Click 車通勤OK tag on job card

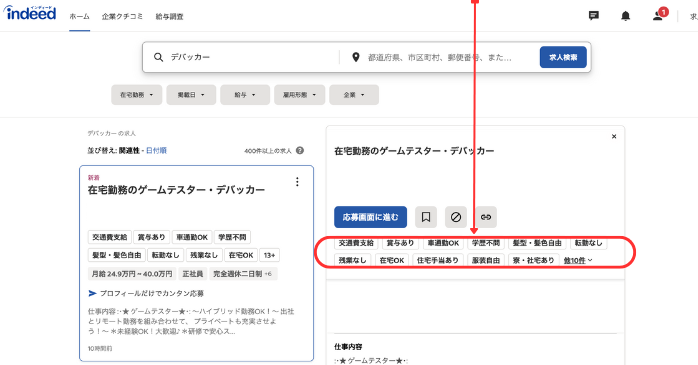192,237
